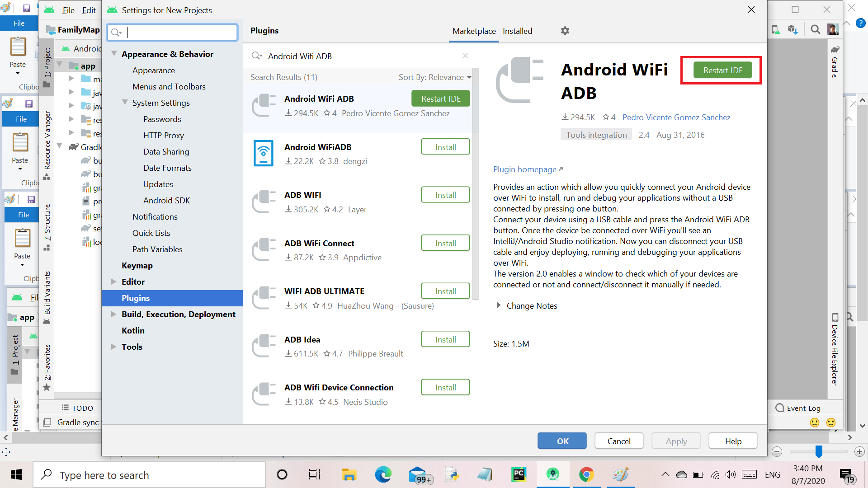Open Device File Explorer side panel
Screen dimensions: 868x488
pos(835,349)
